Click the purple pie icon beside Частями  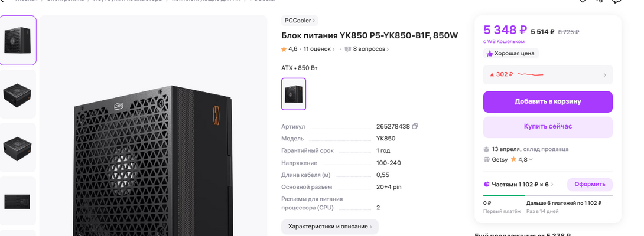(x=486, y=184)
